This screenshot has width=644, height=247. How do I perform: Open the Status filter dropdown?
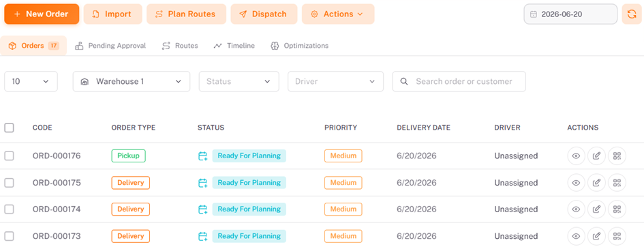(239, 81)
